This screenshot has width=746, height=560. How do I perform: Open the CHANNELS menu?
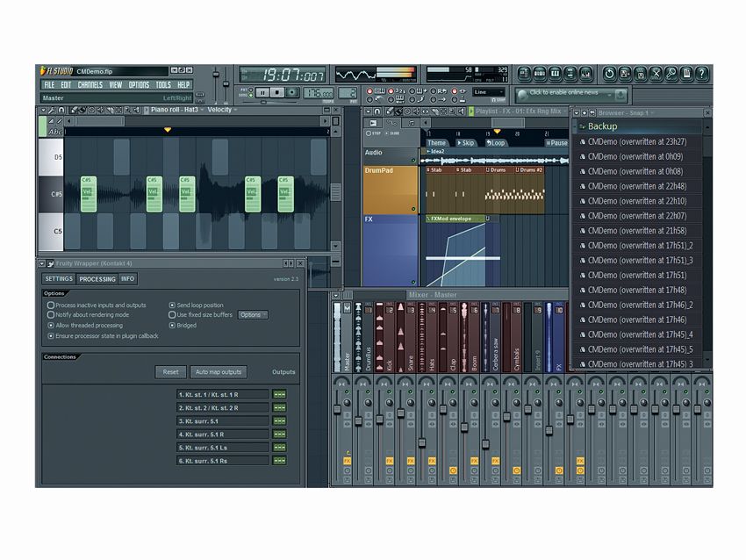pos(90,84)
